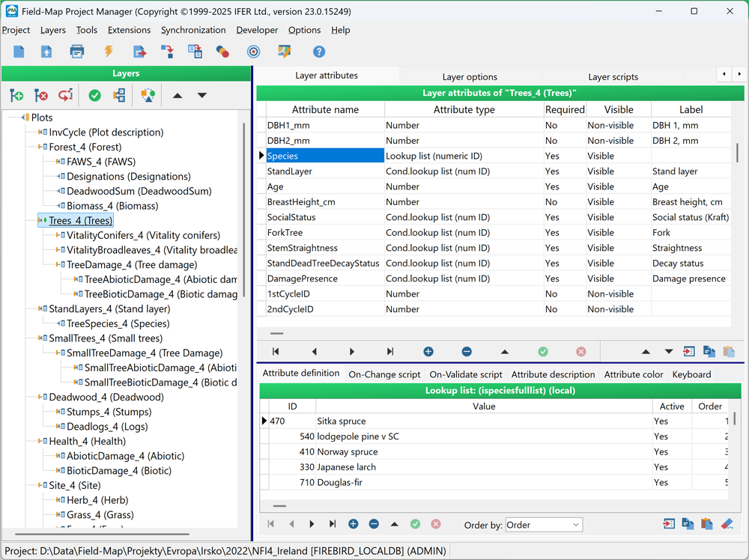Select the Deadwood_4 (Deadwood) layer node
Image resolution: width=749 pixels, height=560 pixels.
coord(106,397)
